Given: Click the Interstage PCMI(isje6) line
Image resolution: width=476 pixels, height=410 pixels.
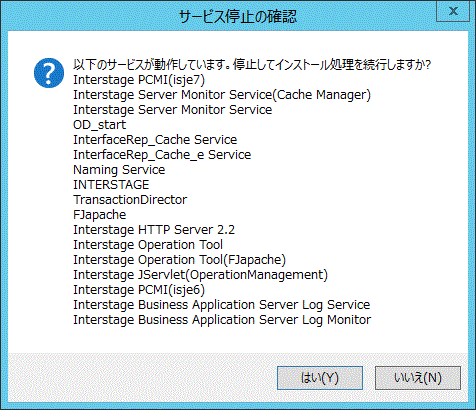Looking at the screenshot, I should pyautogui.click(x=139, y=290).
